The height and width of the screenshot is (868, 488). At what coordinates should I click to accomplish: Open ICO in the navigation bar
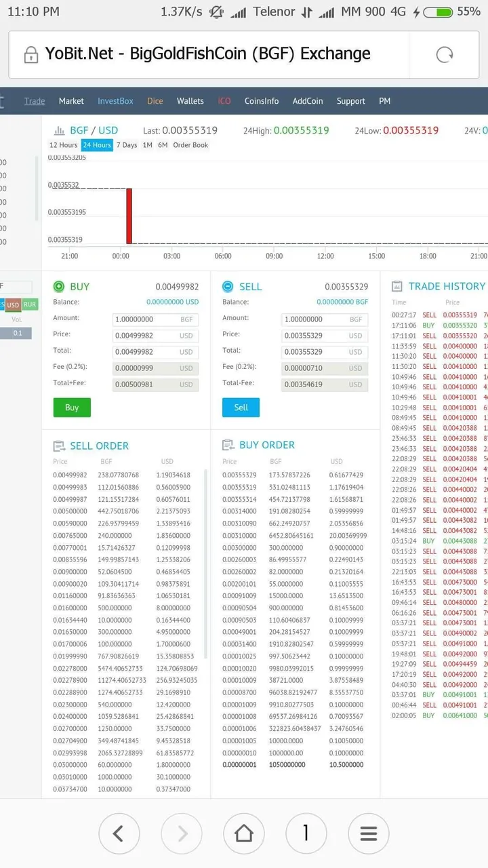224,101
